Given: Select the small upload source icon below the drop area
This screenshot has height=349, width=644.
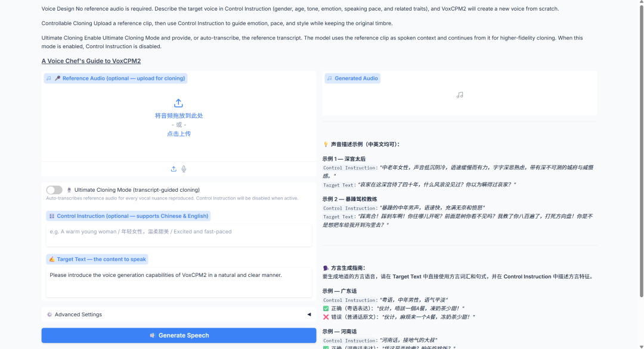Looking at the screenshot, I should click(174, 169).
